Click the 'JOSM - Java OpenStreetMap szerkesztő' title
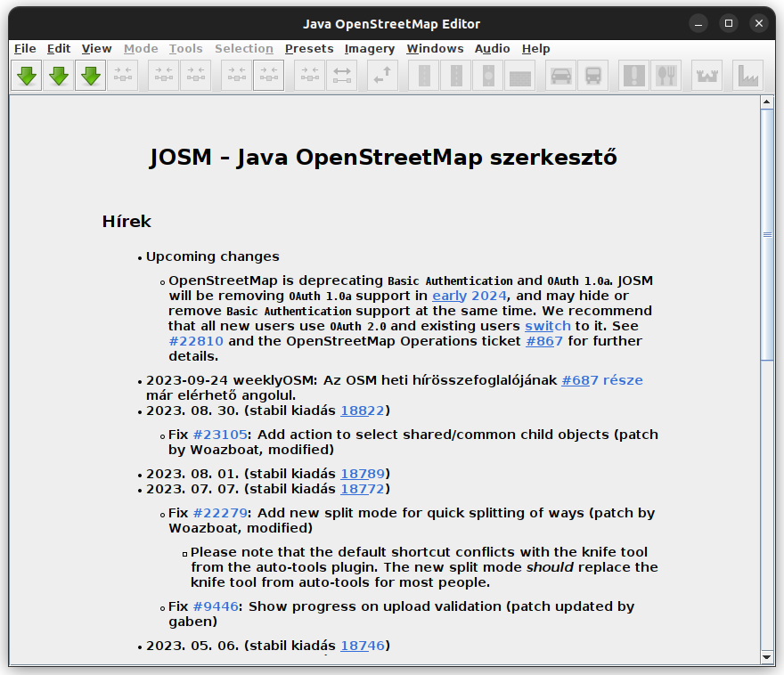The width and height of the screenshot is (784, 675). click(x=383, y=158)
